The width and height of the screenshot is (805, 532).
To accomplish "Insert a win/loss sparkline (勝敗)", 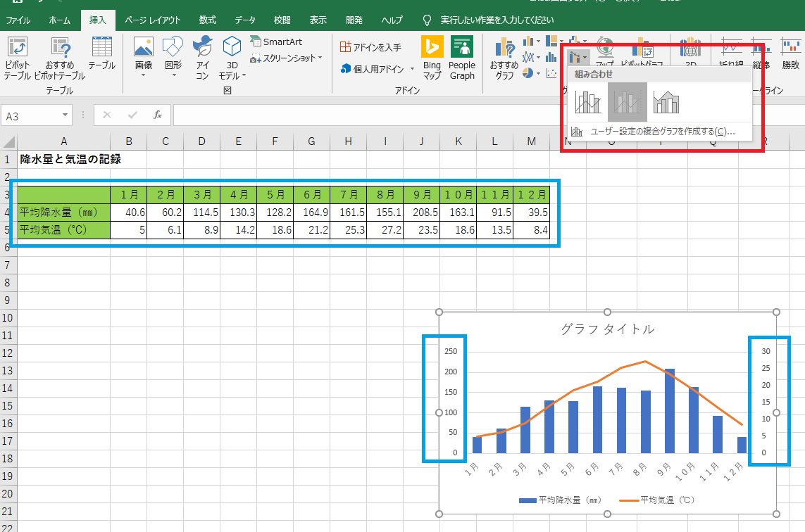I will tap(791, 53).
